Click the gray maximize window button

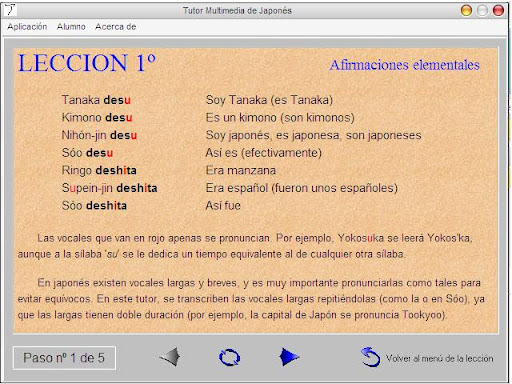click(482, 10)
